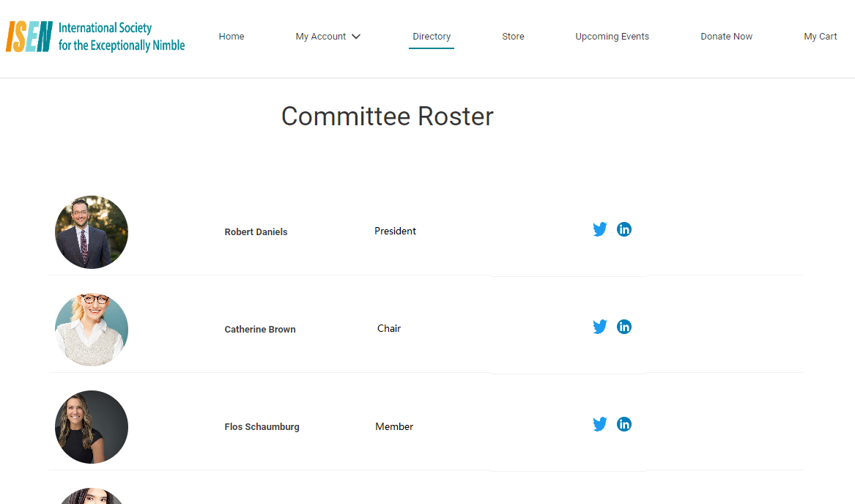Open My Cart link
Screen dimensions: 855x504
tap(820, 37)
